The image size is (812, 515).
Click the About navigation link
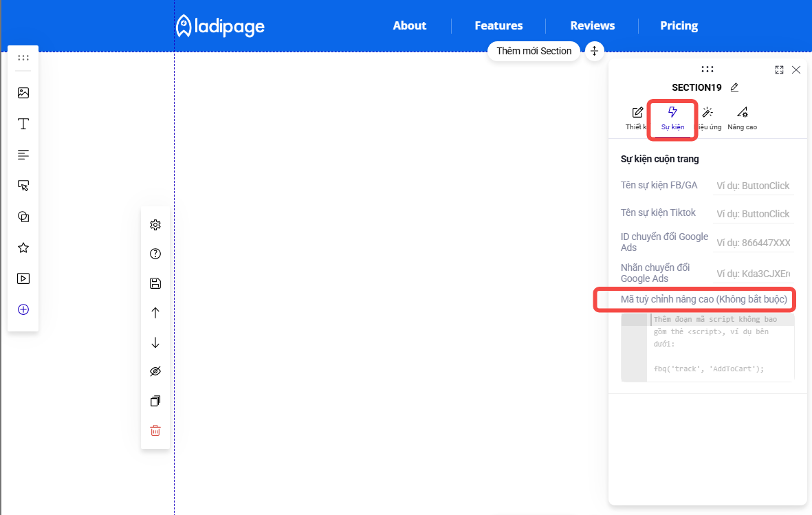410,25
